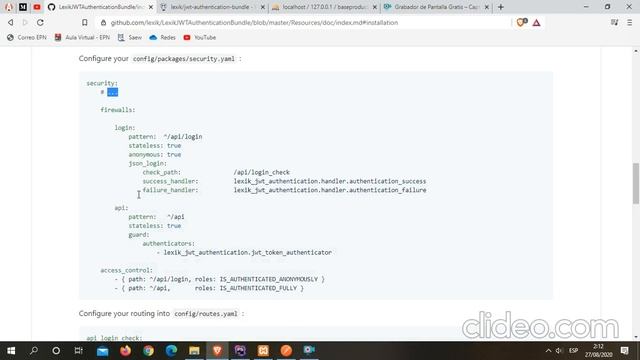Switch to the pinned YouTube tab
This screenshot has height=360, width=640.
37,7
